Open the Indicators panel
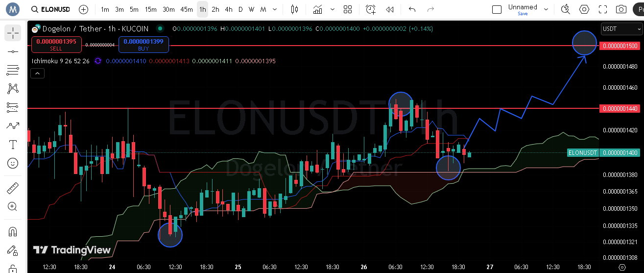Image resolution: width=644 pixels, height=273 pixels. point(318,9)
